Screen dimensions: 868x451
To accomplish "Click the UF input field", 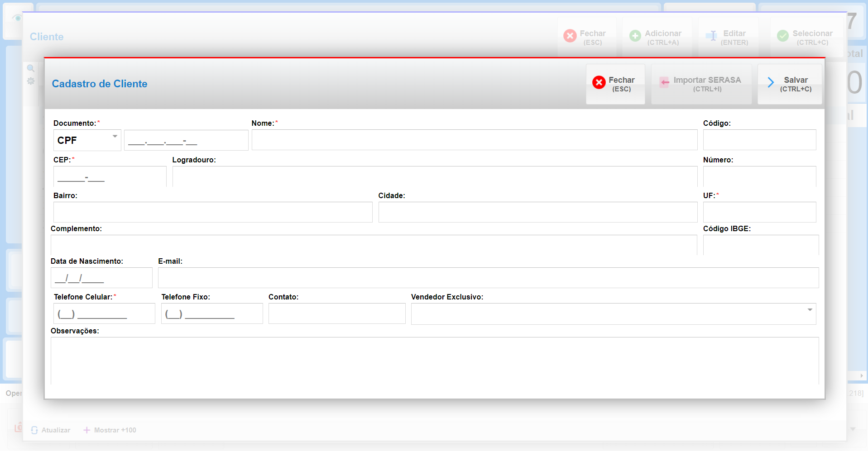I will click(759, 212).
